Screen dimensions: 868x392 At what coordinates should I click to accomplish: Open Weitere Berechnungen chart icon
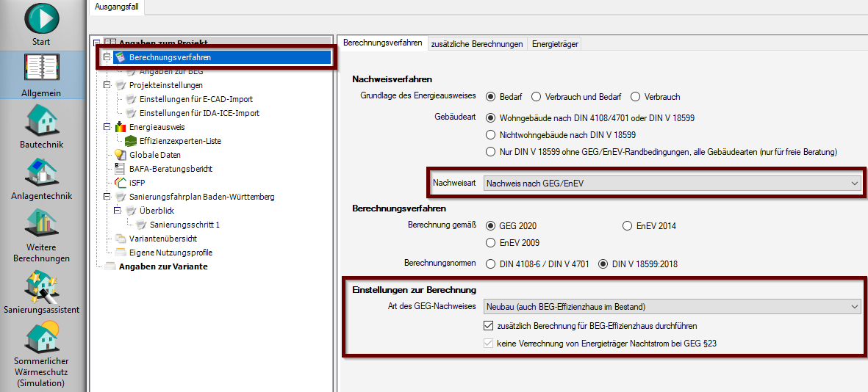[x=41, y=225]
